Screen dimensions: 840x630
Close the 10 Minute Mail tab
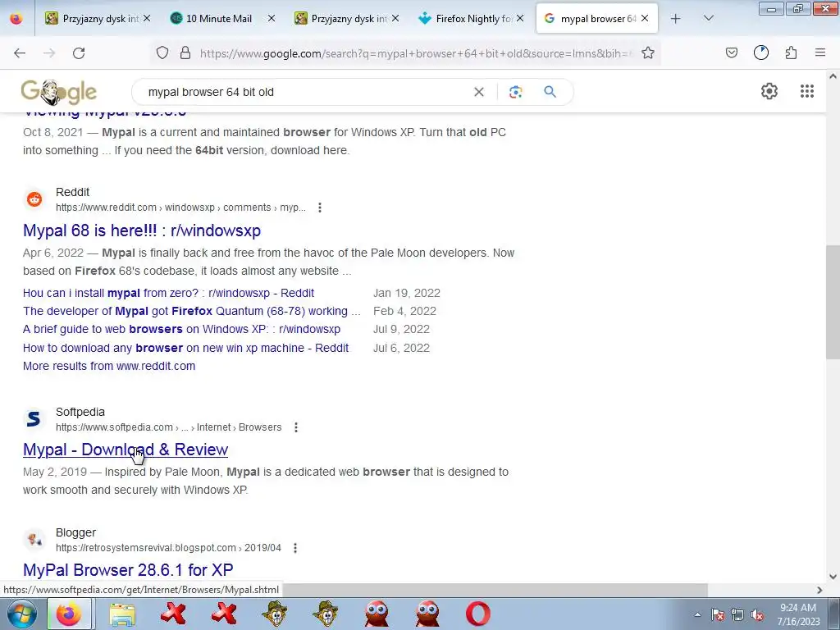[272, 18]
